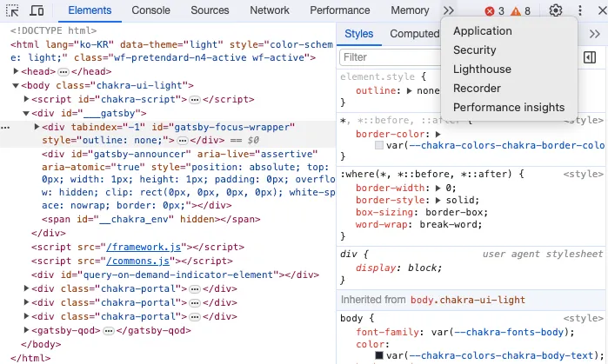This screenshot has height=364, width=608.
Task: Select the DOCTYPE html line
Action: point(54,30)
